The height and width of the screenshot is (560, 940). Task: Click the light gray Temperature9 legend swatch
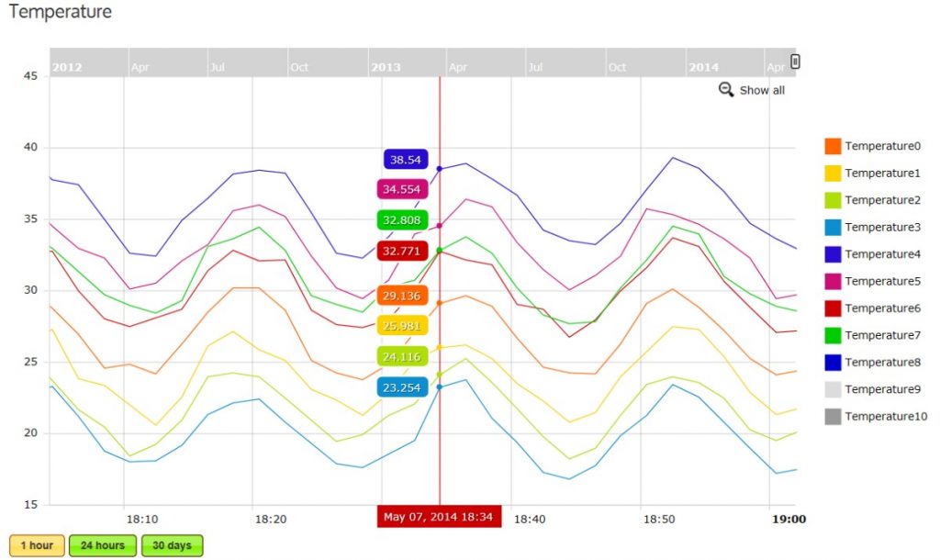coord(833,389)
